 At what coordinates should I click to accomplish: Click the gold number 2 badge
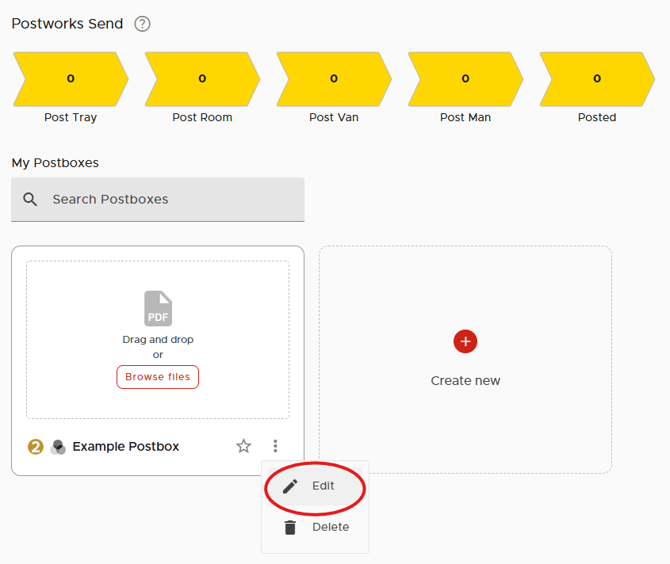[35, 447]
